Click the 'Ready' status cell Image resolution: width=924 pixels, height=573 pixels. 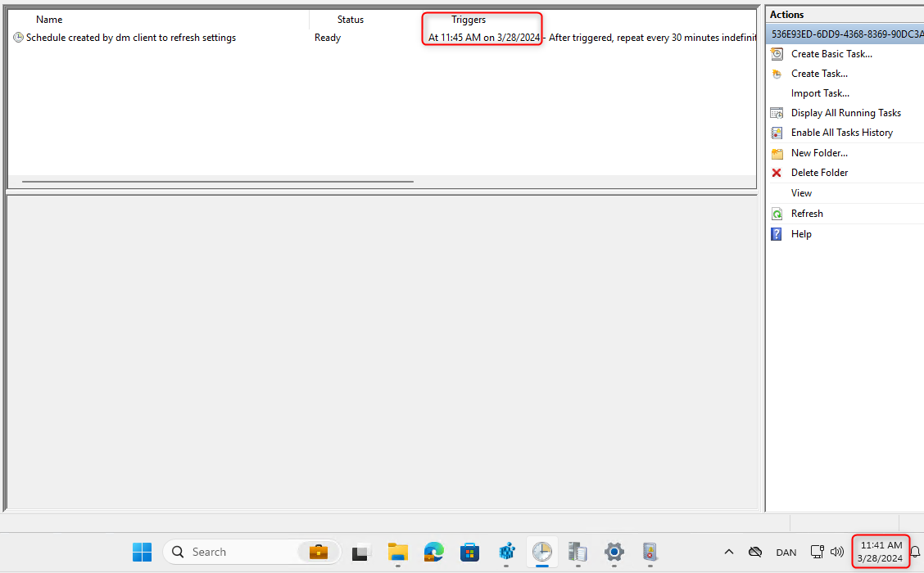(328, 38)
